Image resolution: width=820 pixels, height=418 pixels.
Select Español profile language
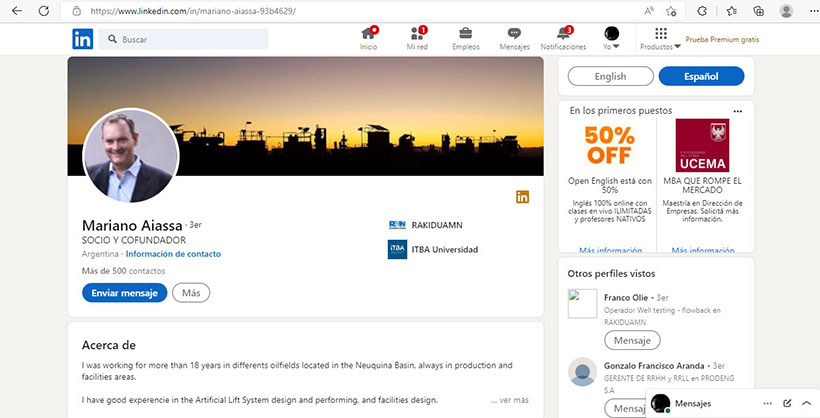pos(701,76)
